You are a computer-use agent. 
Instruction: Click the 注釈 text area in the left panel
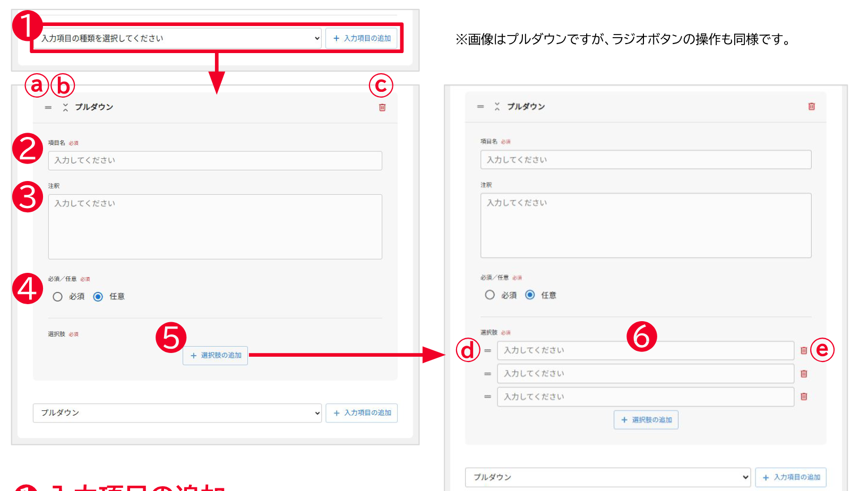pos(215,227)
